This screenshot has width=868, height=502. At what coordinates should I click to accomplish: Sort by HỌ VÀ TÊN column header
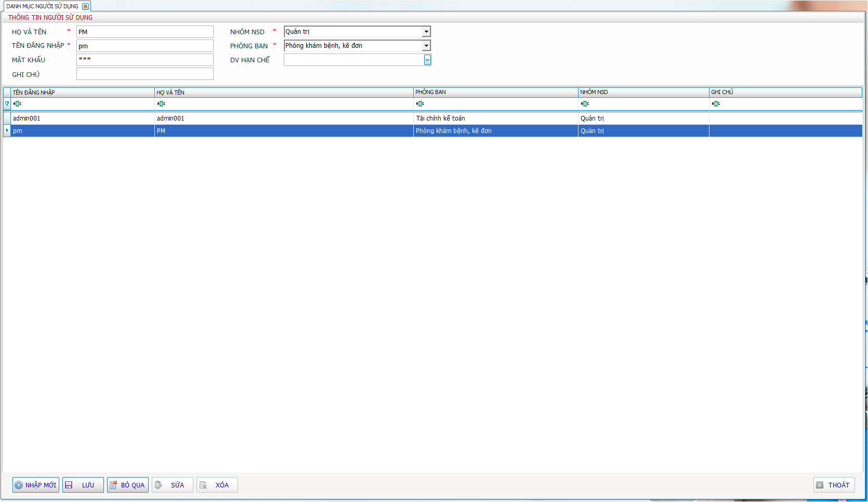point(284,92)
